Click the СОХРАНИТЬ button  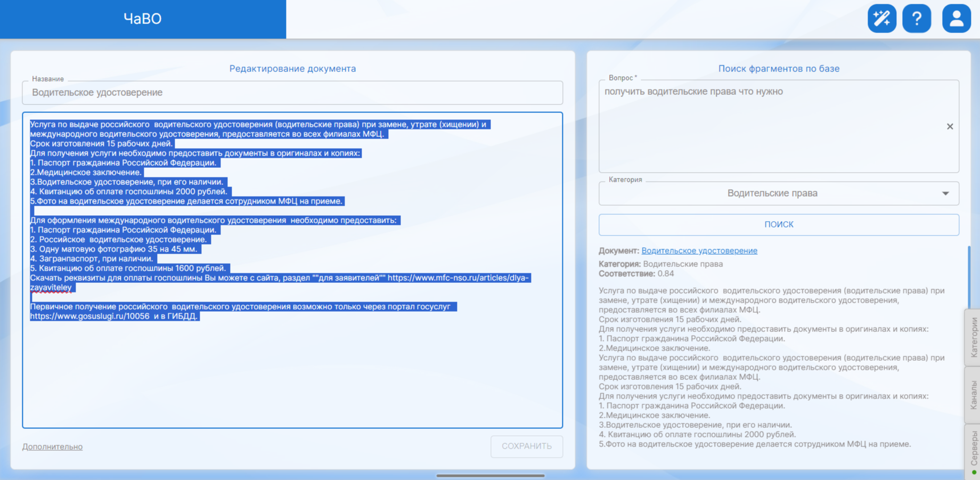tap(526, 446)
